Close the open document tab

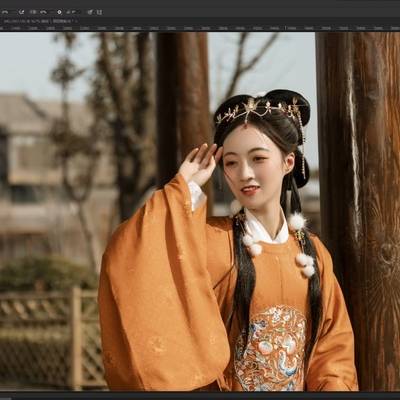(x=76, y=21)
